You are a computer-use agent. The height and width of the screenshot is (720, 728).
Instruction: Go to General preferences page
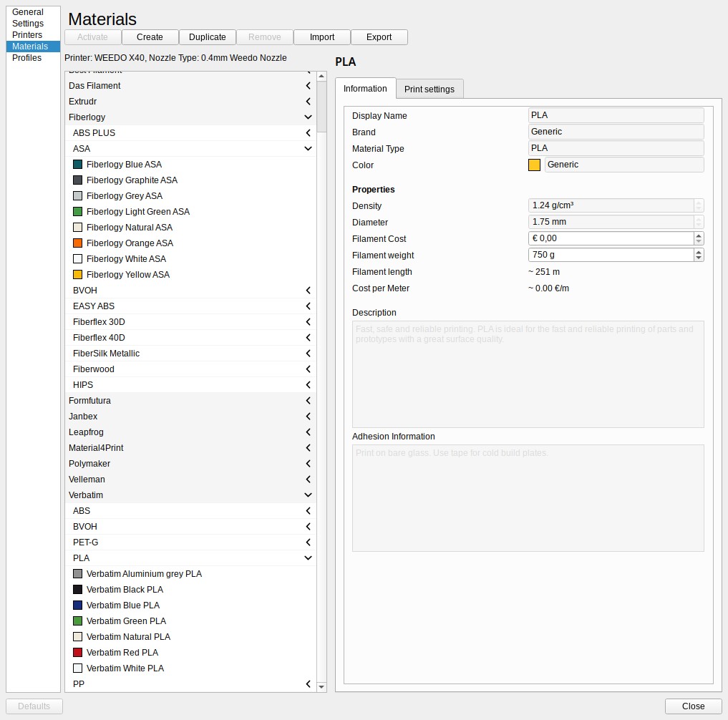tap(34, 12)
